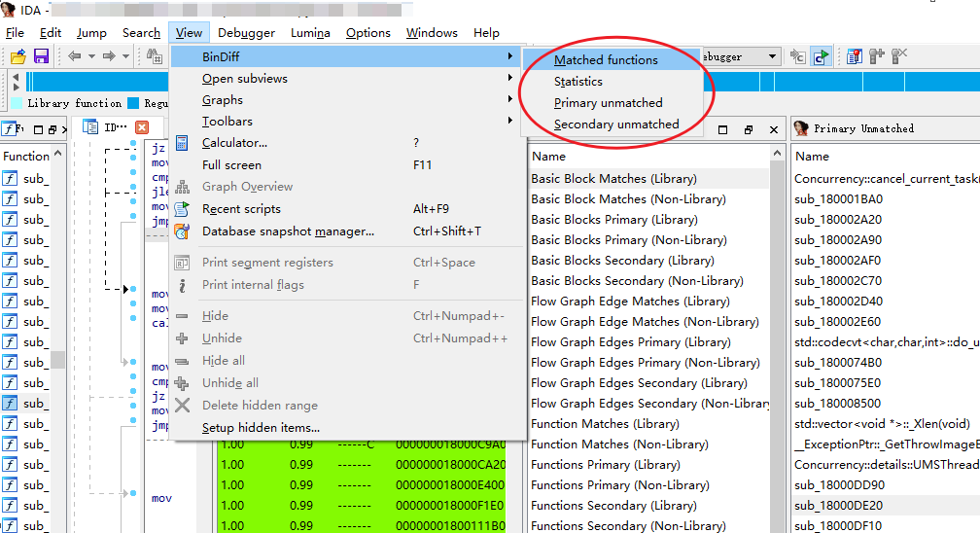Click the Database snapshot manager entry
The width and height of the screenshot is (980, 533).
tap(288, 231)
